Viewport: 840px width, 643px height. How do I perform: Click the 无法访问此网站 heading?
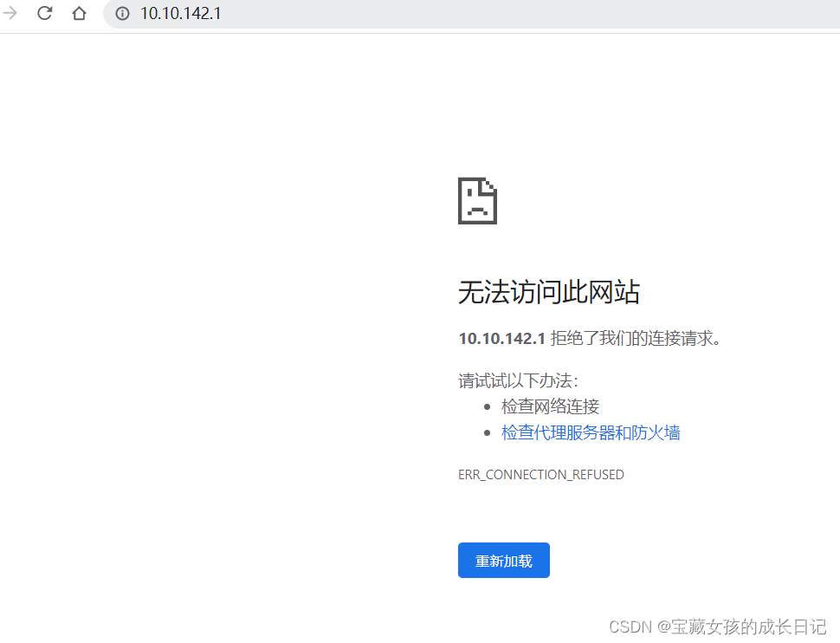tap(549, 292)
